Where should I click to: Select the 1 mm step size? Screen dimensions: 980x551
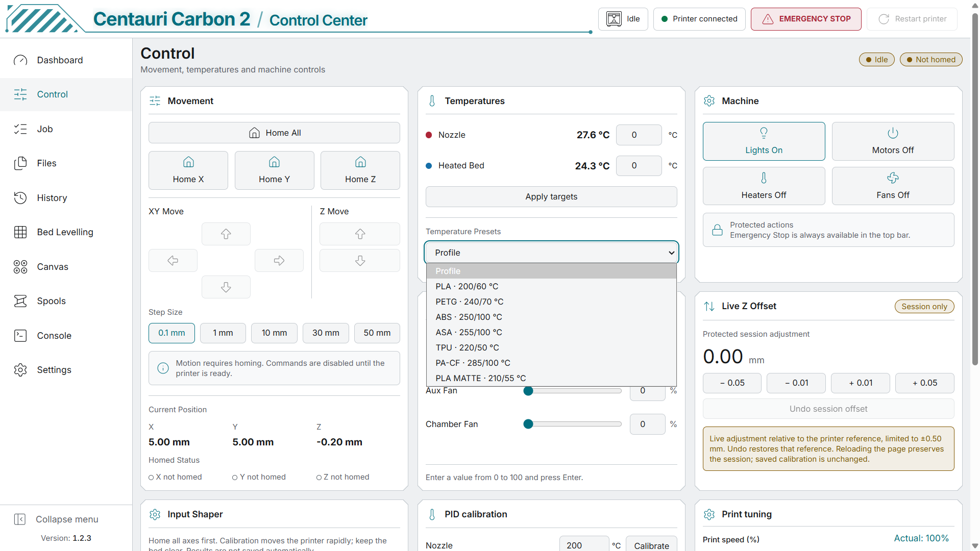click(x=223, y=333)
